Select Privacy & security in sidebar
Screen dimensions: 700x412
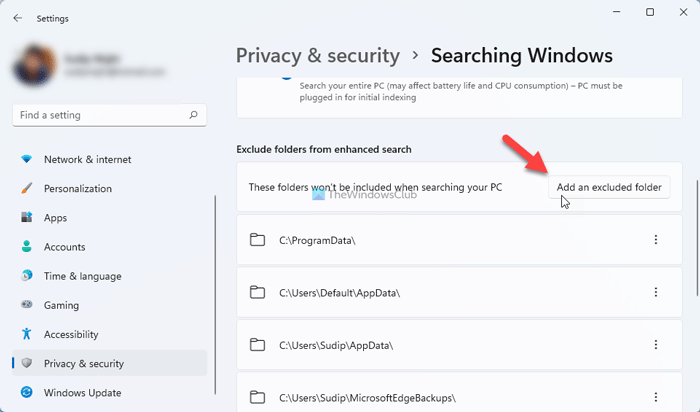(x=84, y=363)
